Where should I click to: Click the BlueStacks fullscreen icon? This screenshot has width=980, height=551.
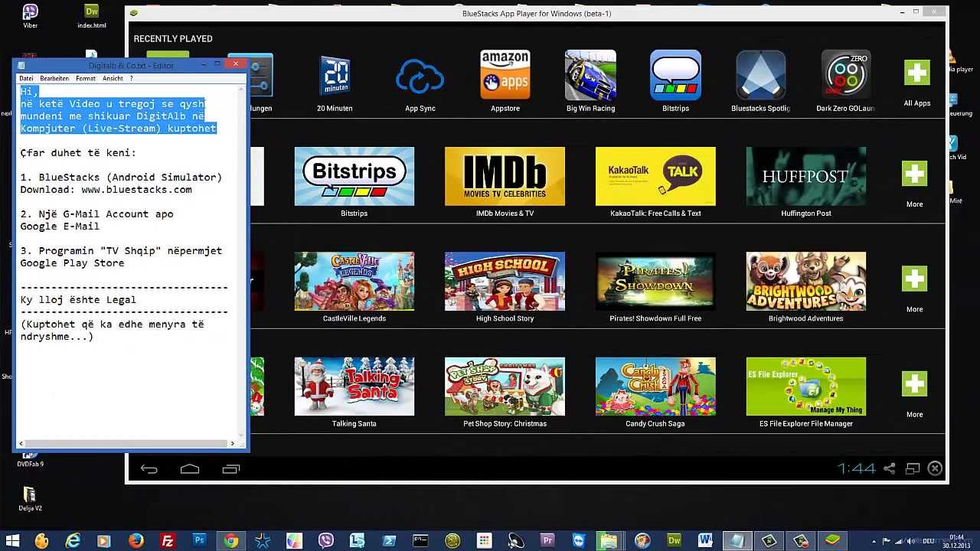pyautogui.click(x=913, y=468)
